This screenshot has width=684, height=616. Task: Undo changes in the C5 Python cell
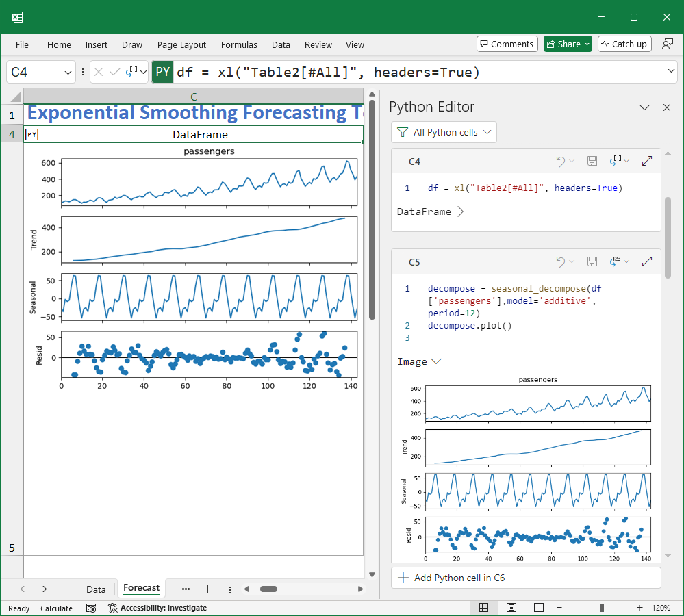pos(561,261)
